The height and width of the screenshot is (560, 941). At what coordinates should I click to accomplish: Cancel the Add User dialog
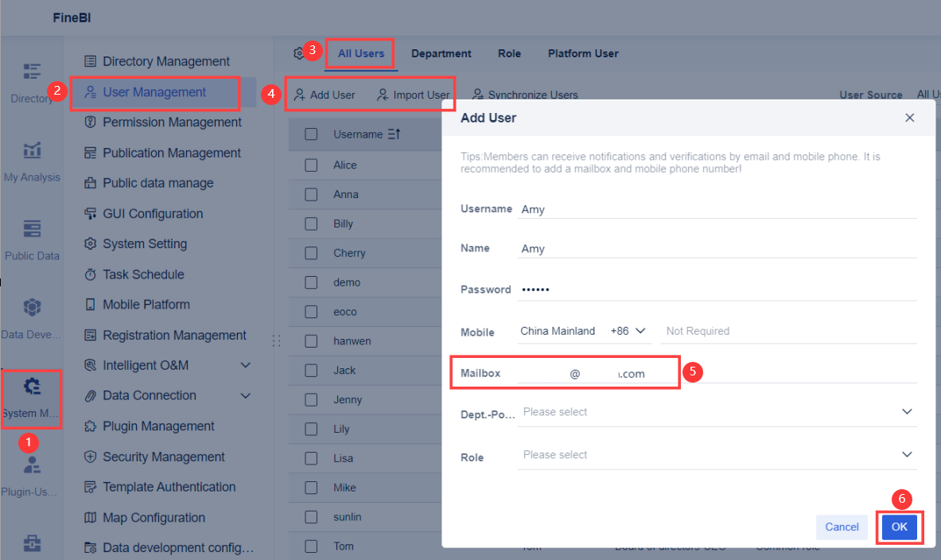coord(842,527)
